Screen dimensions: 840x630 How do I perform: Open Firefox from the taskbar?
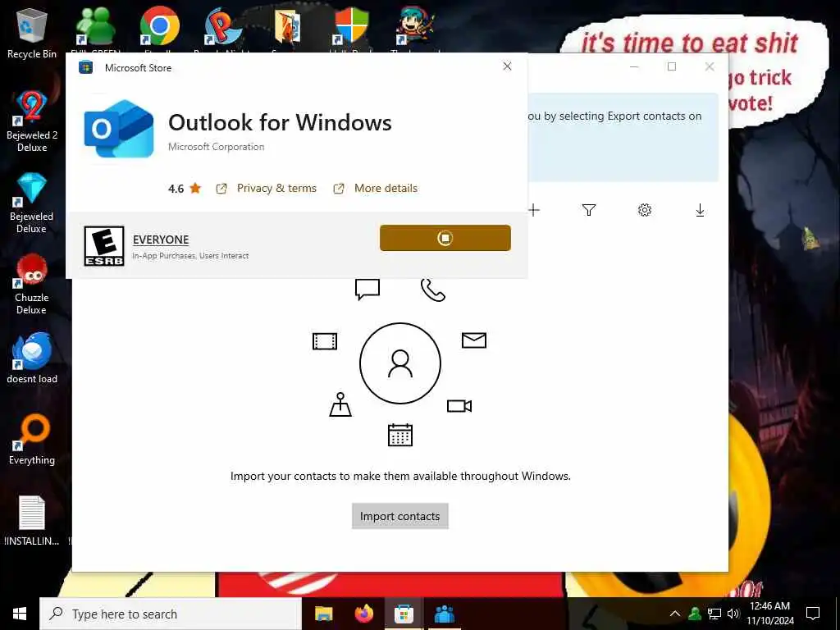point(364,614)
